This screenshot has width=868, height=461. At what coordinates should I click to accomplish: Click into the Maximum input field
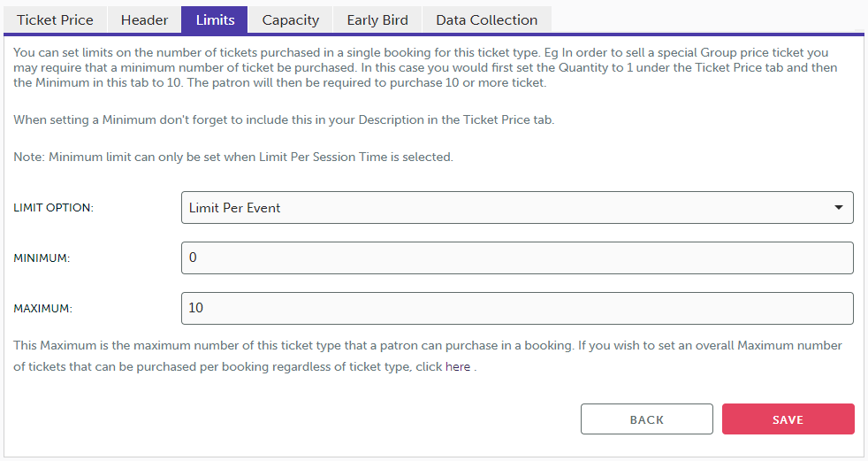tap(517, 308)
